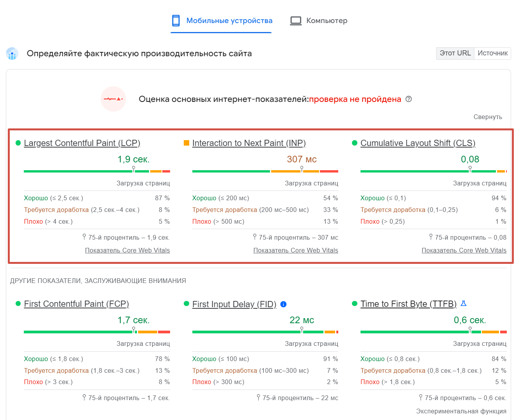Select the Этот URL toggle
This screenshot has width=515, height=420.
455,53
